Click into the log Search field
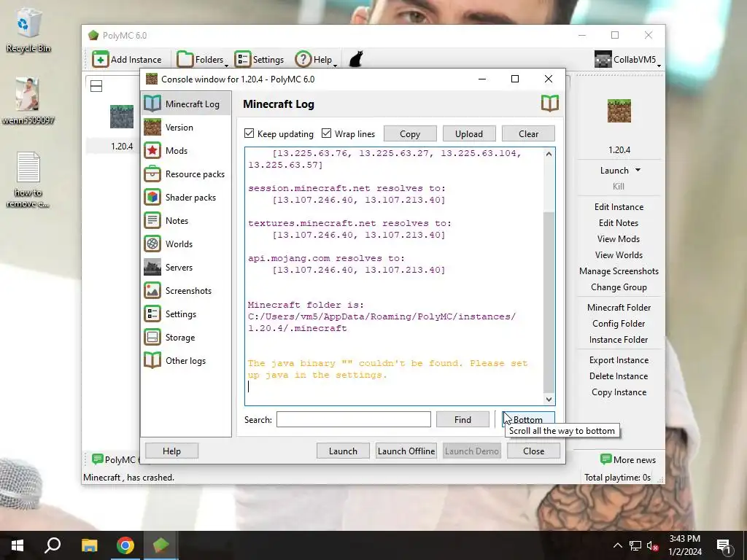The image size is (747, 560). (x=354, y=419)
